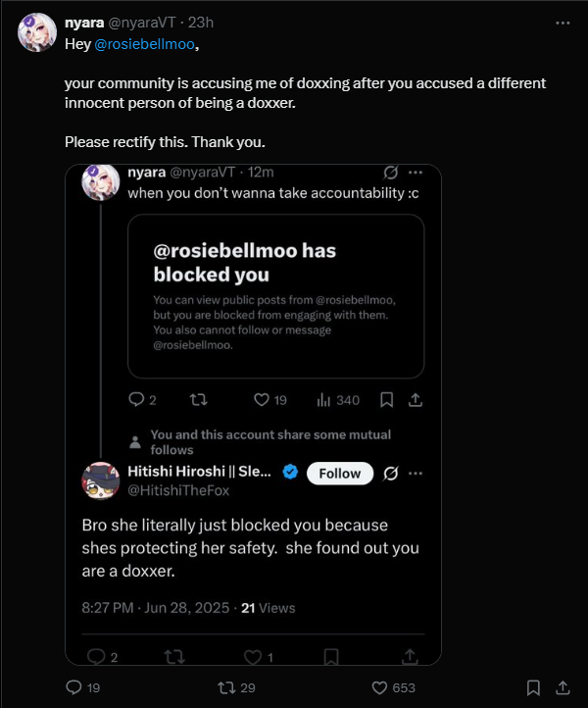Open more options on Hitishi's reply
The width and height of the screenshot is (588, 708).
[415, 473]
